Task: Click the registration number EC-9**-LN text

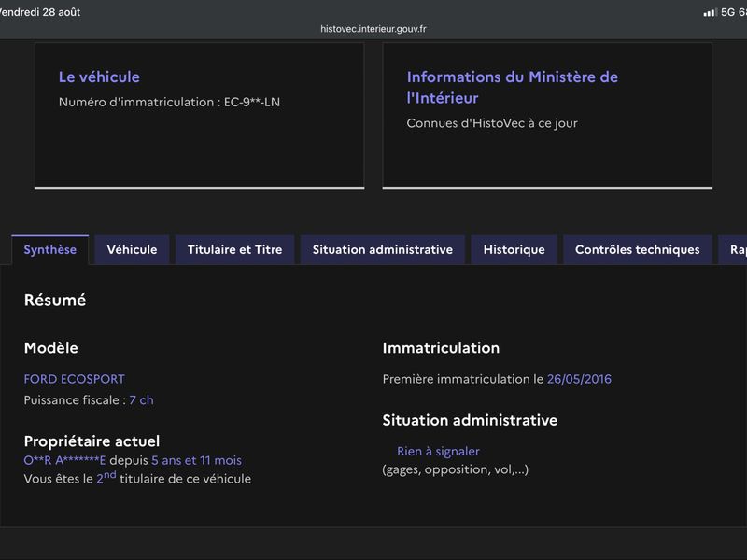Action: tap(252, 102)
